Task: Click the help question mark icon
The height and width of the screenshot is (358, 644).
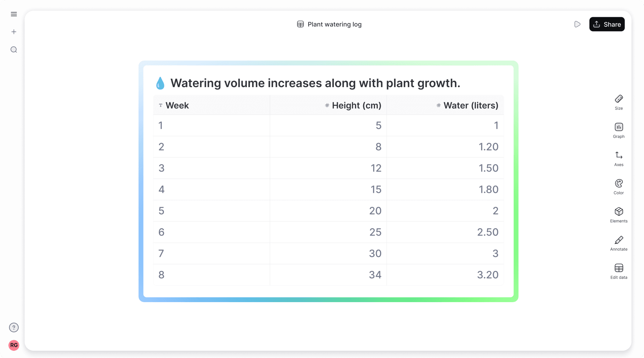Action: click(14, 327)
